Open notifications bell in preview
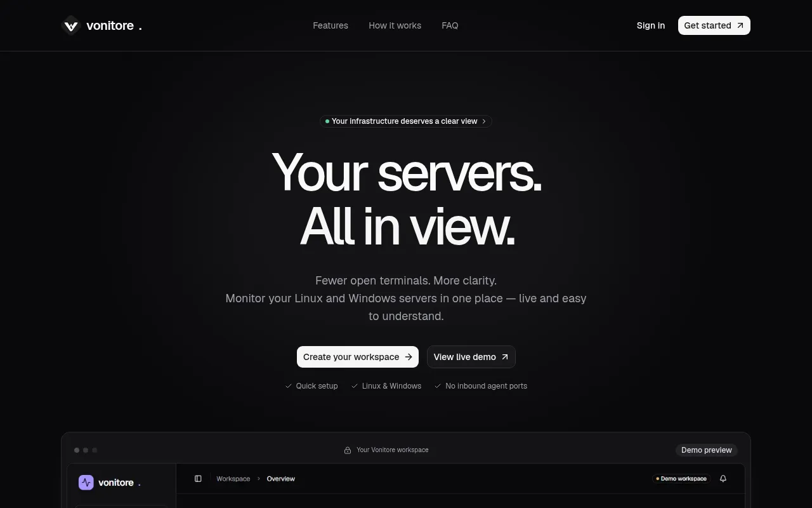The width and height of the screenshot is (812, 508). (723, 479)
